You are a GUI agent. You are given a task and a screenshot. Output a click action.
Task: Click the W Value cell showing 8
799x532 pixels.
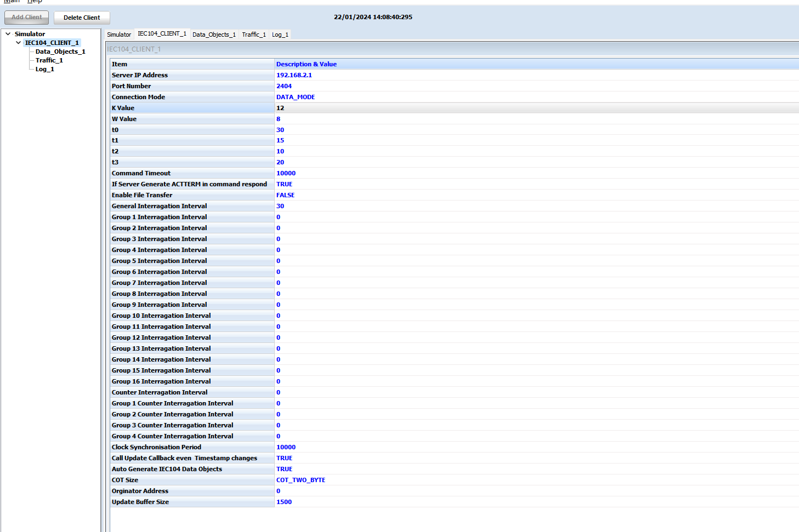(x=536, y=119)
